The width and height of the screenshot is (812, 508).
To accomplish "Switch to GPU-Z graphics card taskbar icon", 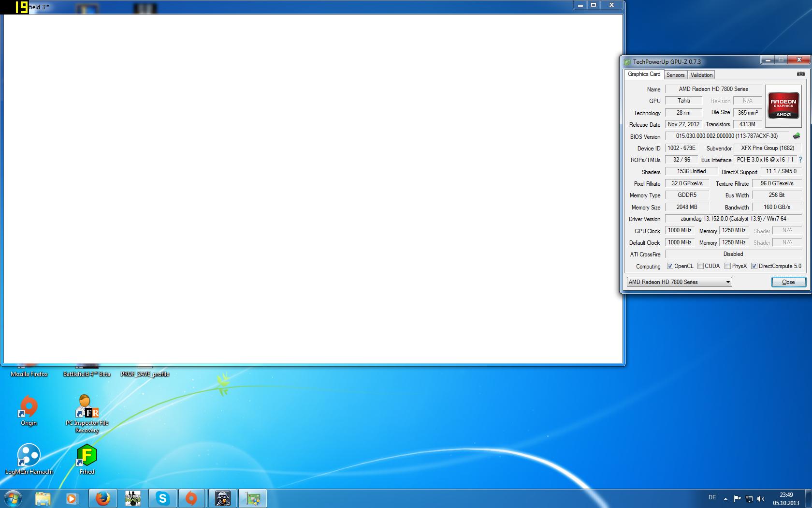I will (253, 498).
